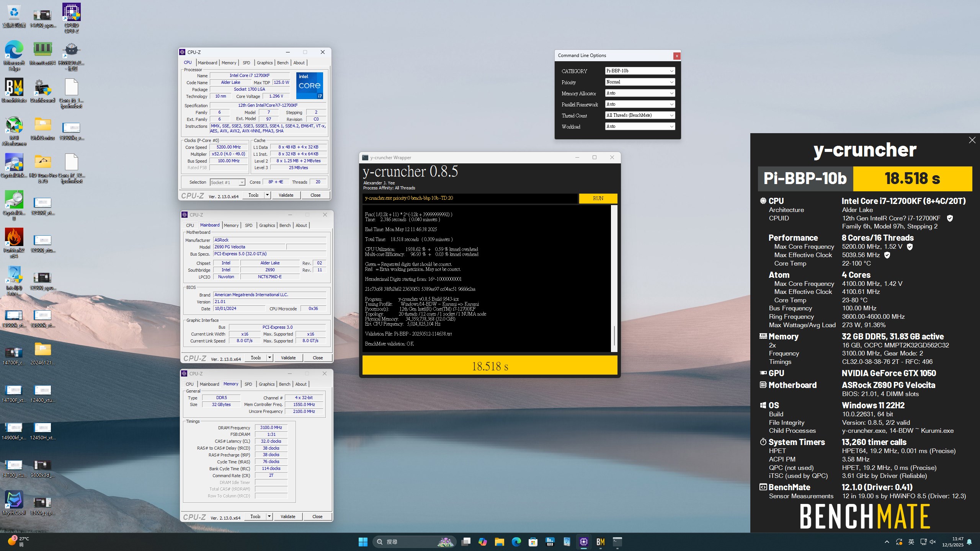Screen dimensions: 980x551
Task: Switch to the SPD tab in top CPU-Z window
Action: tap(247, 63)
